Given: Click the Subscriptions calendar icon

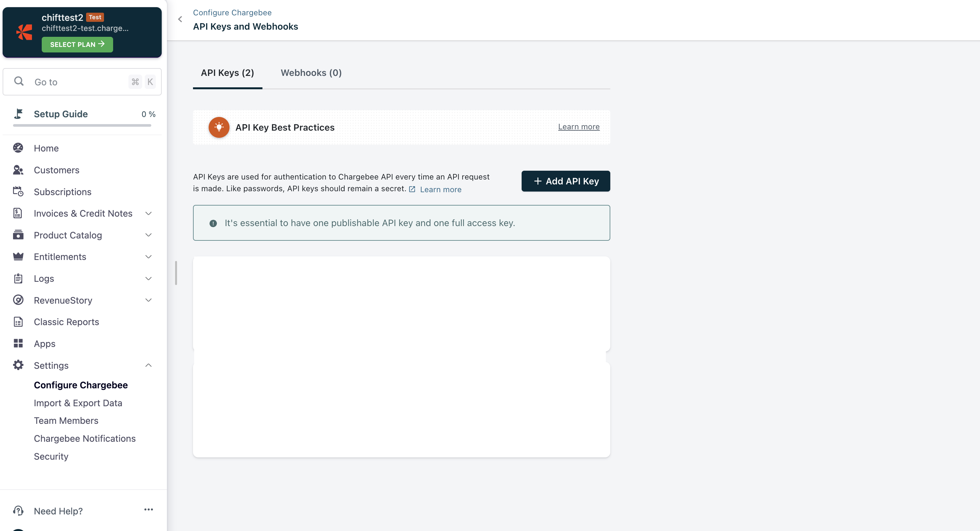Looking at the screenshot, I should 18,192.
